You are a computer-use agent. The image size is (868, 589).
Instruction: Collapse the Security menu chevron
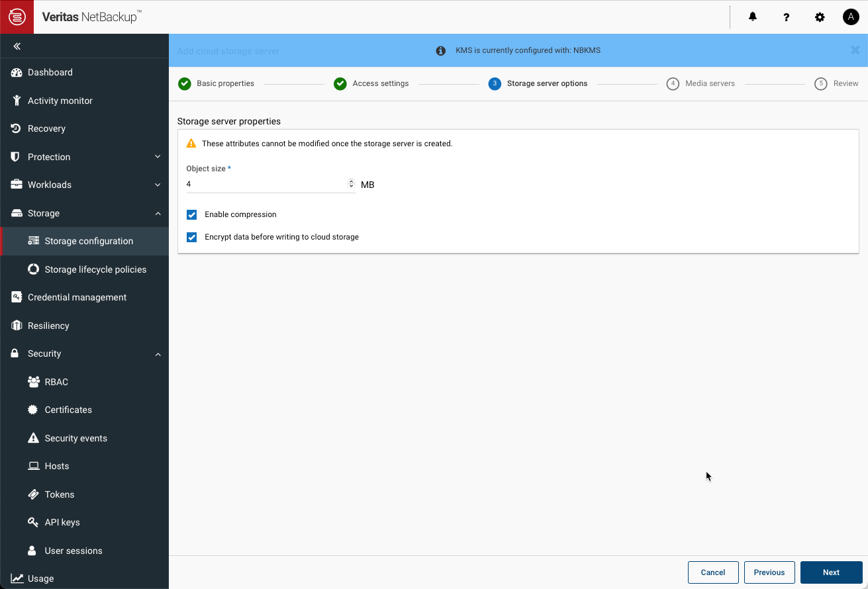coord(158,354)
